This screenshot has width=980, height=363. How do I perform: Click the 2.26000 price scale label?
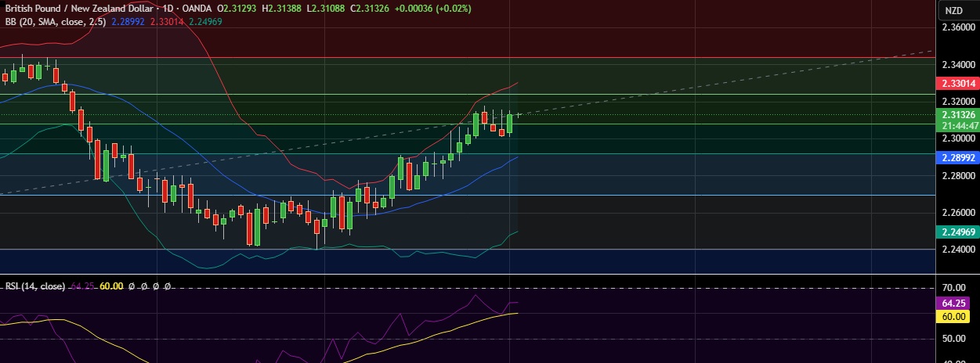point(958,213)
